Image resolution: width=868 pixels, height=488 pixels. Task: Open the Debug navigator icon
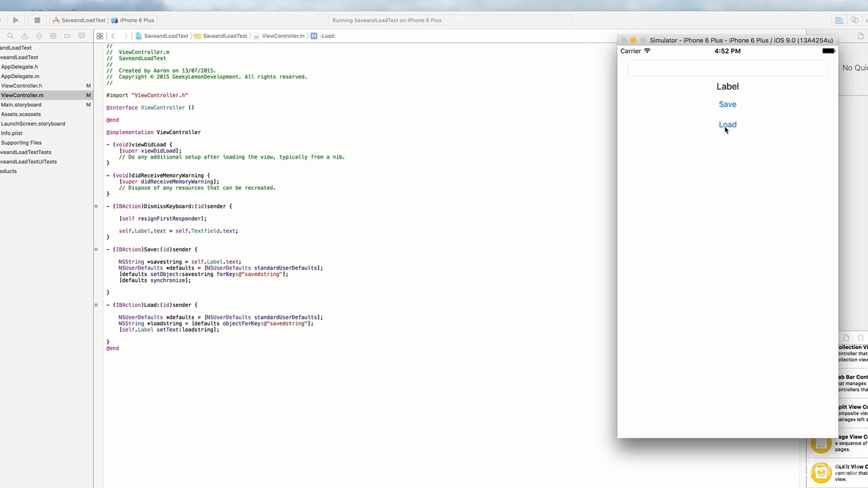coord(53,36)
